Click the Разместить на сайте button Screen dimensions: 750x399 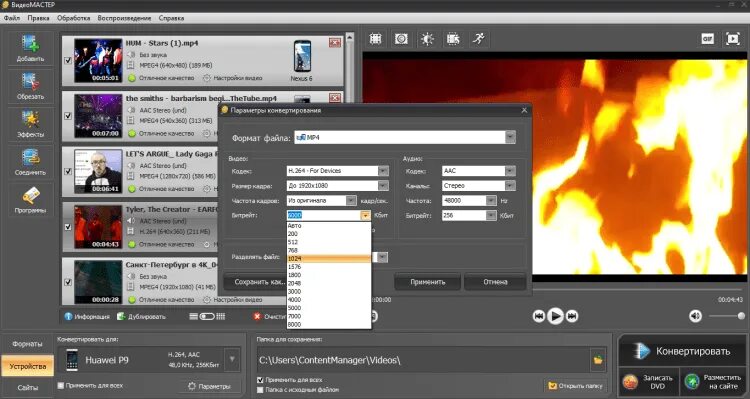714,382
